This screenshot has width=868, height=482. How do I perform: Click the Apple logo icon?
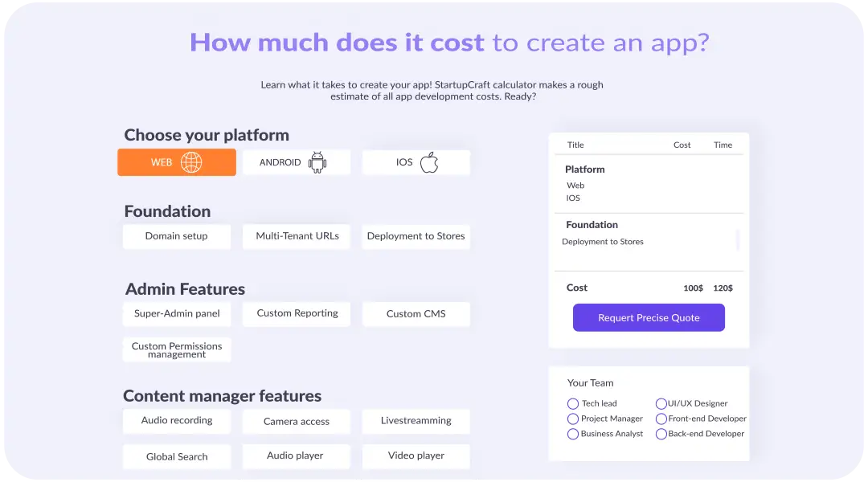point(429,162)
